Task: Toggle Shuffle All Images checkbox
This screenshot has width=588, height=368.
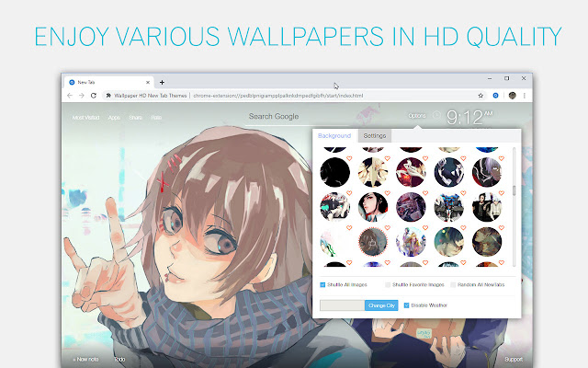Action: [322, 284]
